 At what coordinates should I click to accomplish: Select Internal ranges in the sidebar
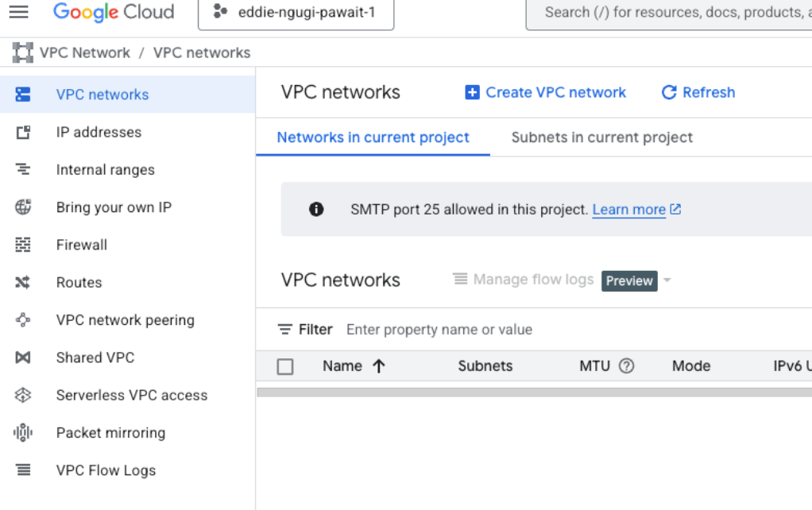[x=105, y=169]
